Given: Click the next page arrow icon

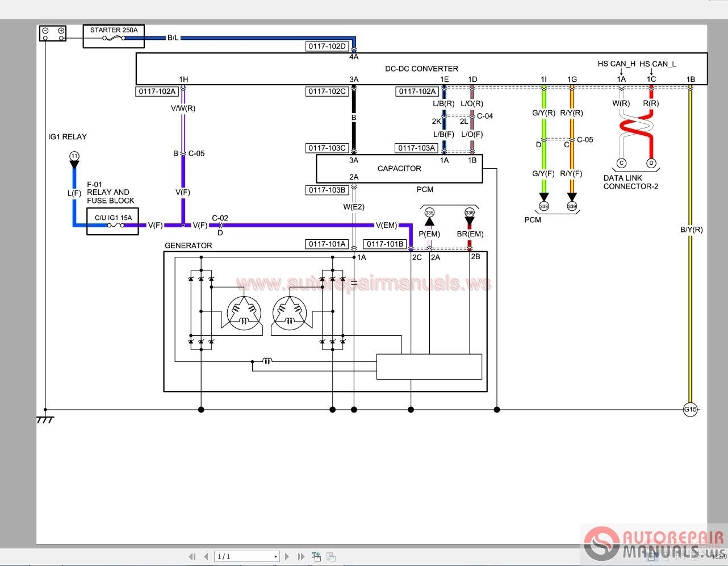Looking at the screenshot, I should (287, 556).
